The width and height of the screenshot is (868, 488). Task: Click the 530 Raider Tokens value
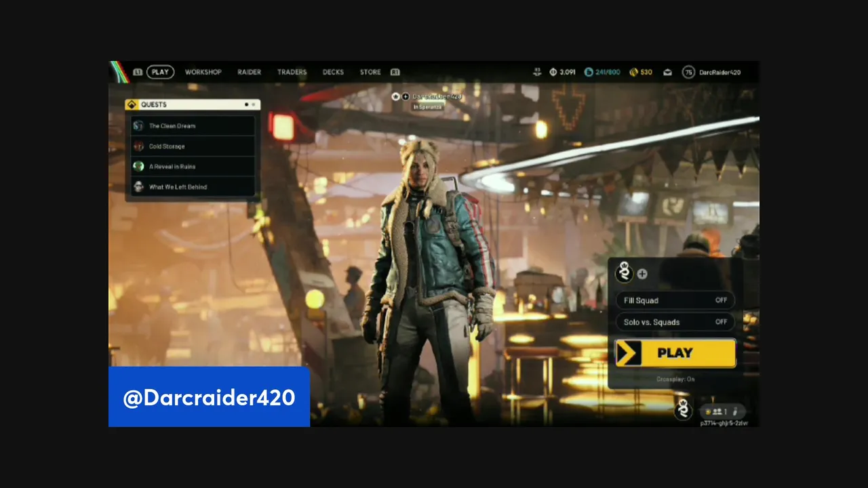click(x=646, y=72)
